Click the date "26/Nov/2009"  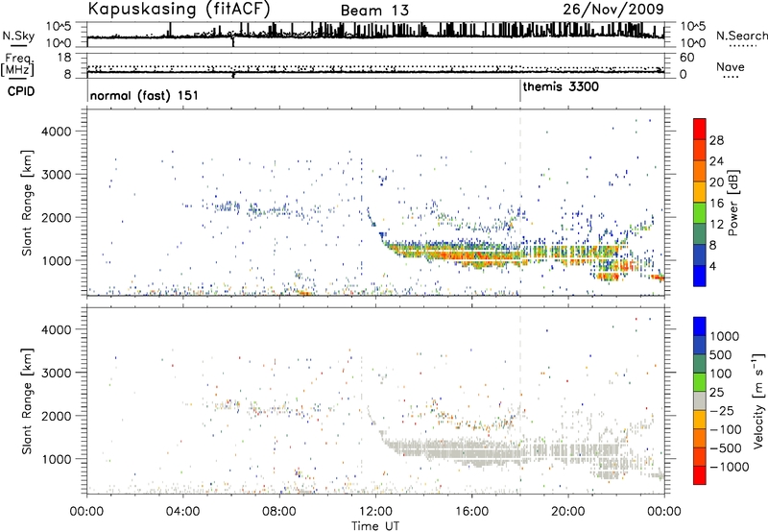[x=613, y=9]
